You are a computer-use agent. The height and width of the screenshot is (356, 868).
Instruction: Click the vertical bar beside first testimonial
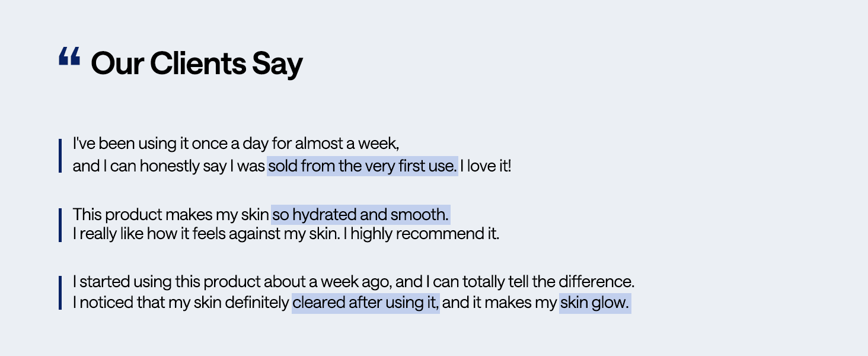(60, 155)
